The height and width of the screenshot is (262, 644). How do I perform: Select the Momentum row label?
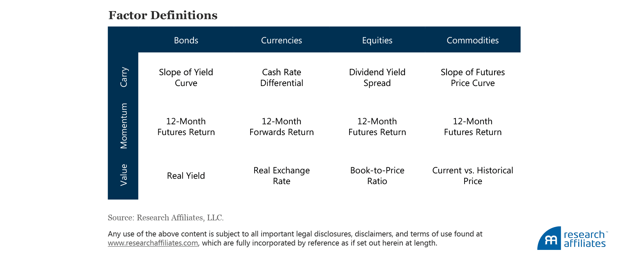[x=124, y=126]
